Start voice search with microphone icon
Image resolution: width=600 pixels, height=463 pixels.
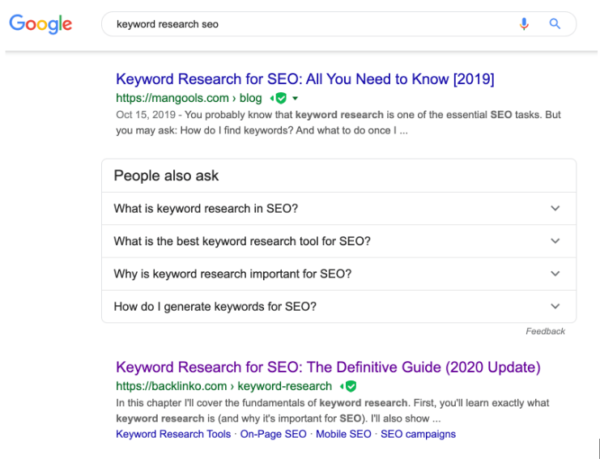(524, 24)
